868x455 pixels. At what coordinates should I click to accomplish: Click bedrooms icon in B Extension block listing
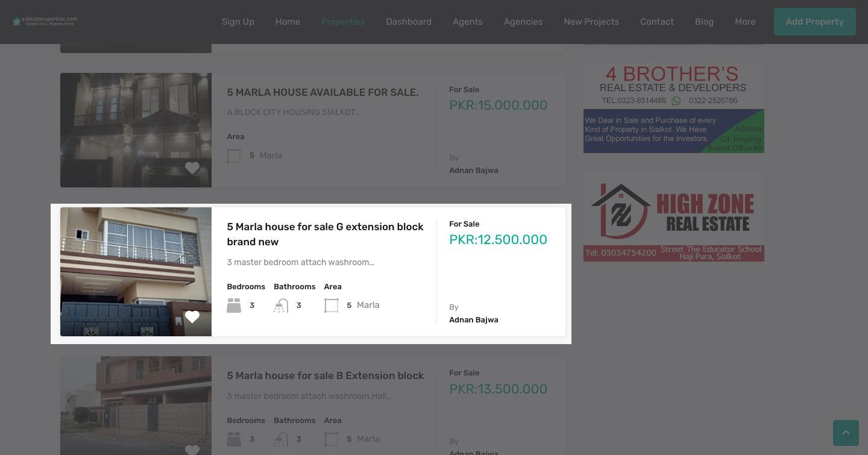234,439
